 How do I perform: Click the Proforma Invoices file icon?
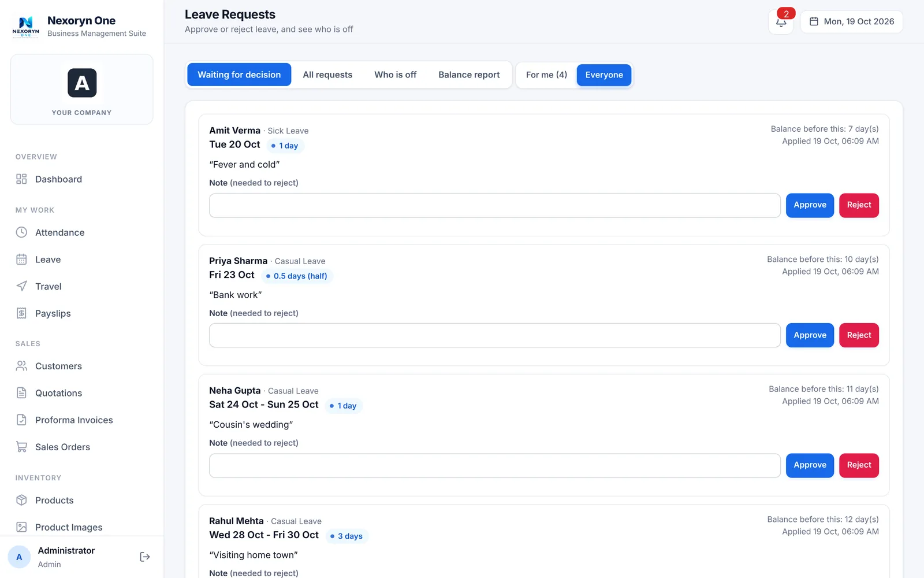[21, 420]
